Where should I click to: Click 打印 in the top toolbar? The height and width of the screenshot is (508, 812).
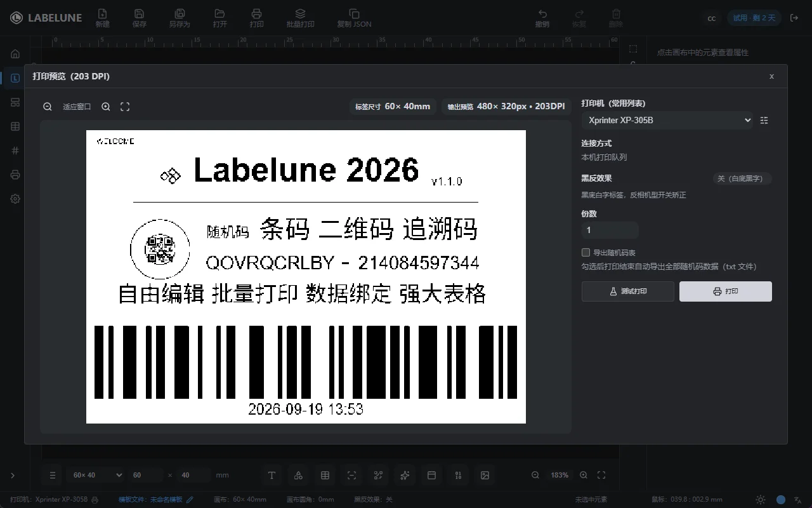(256, 18)
